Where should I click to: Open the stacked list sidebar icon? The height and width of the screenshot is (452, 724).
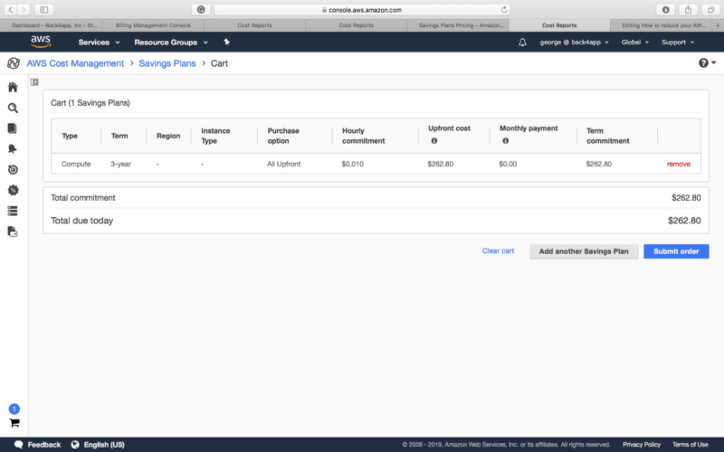12,211
